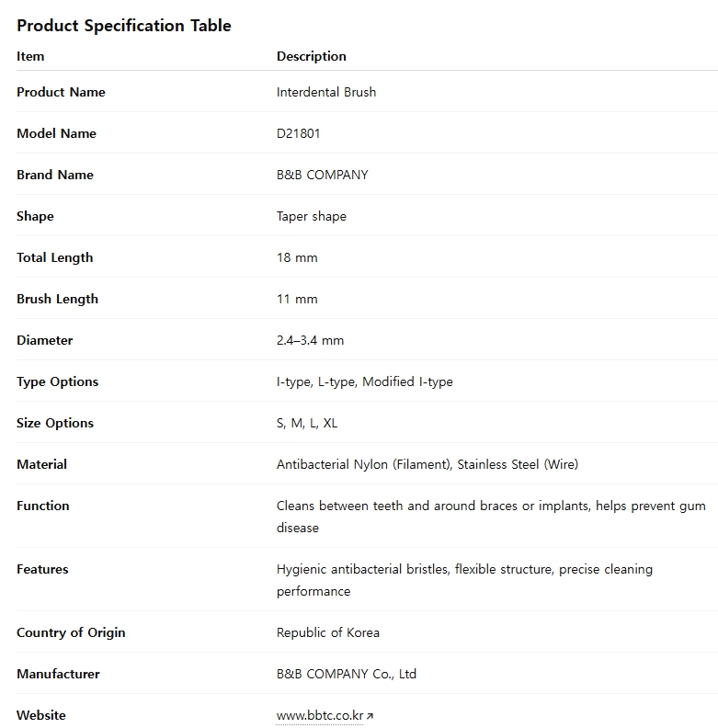This screenshot has height=728, width=718.
Task: Click the I-type, L-type, Modified I-type text
Action: (x=365, y=381)
